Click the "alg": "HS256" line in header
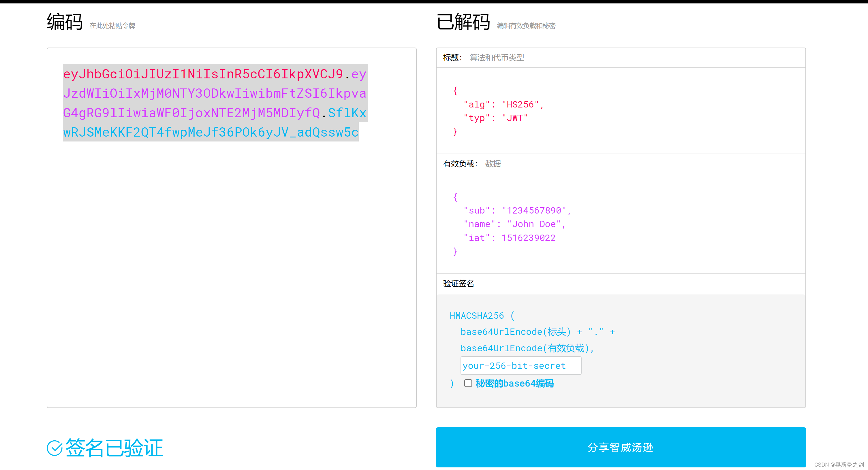868x470 pixels. pyautogui.click(x=503, y=104)
